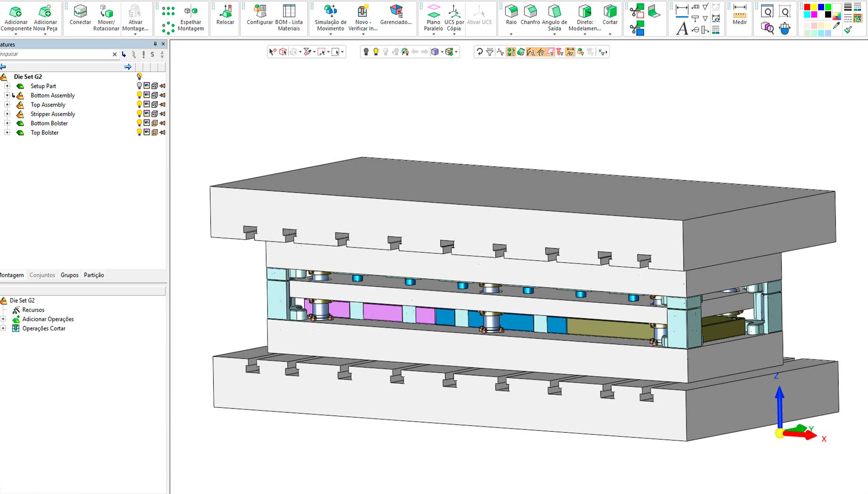The height and width of the screenshot is (494, 868).
Task: Click the eyedropper color picker icon
Action: point(836,26)
